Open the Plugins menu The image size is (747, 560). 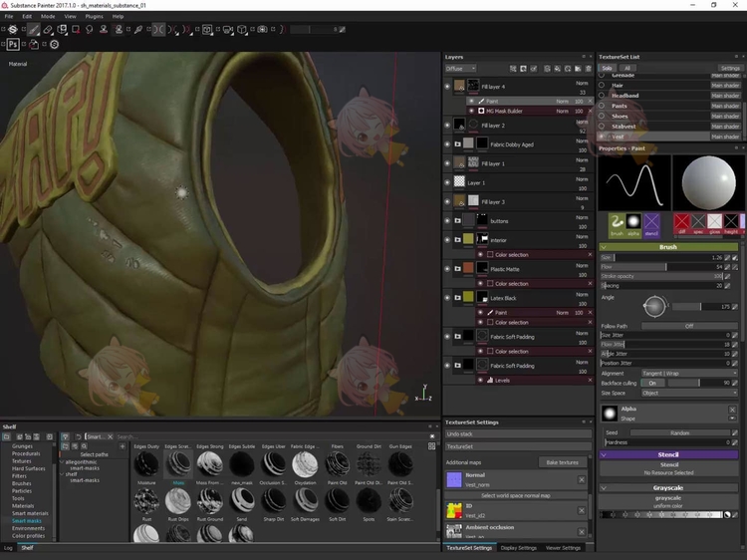(94, 16)
